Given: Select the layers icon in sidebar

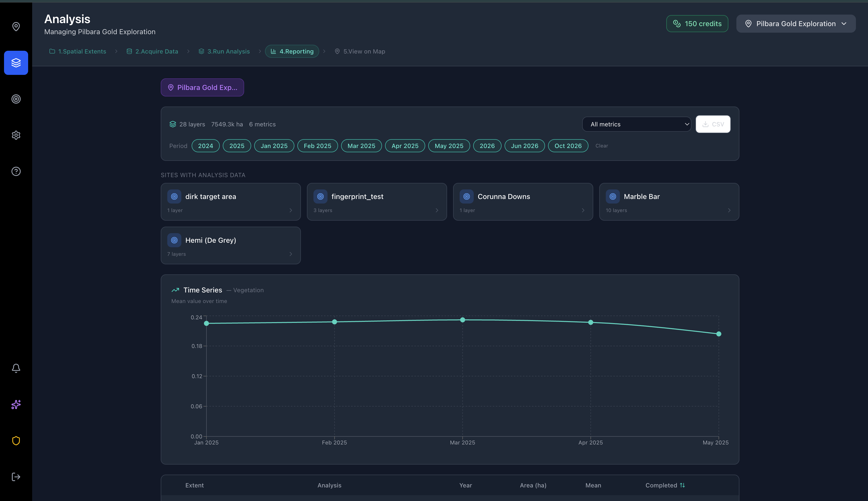Looking at the screenshot, I should tap(16, 63).
